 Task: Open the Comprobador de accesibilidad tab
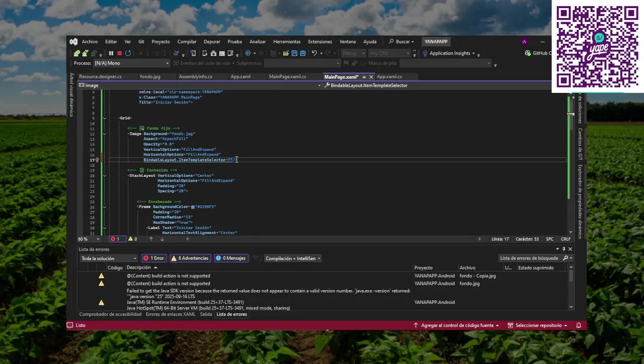110,314
